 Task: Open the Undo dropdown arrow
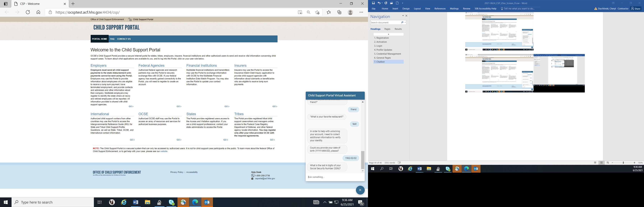pyautogui.click(x=382, y=3)
